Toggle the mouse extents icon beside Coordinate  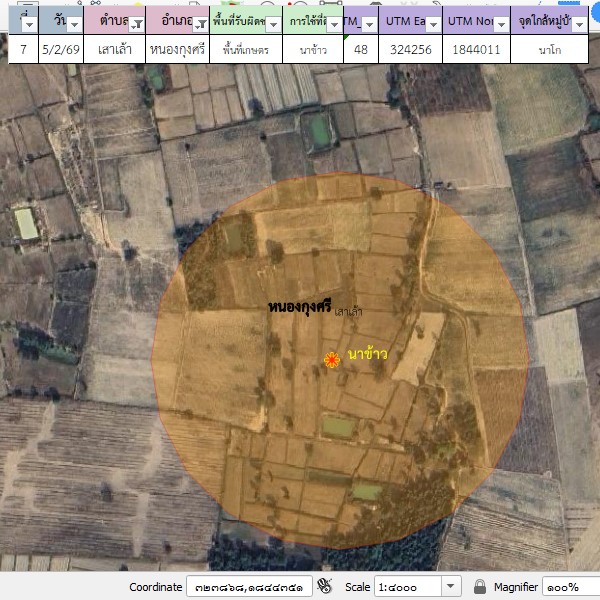click(x=324, y=586)
